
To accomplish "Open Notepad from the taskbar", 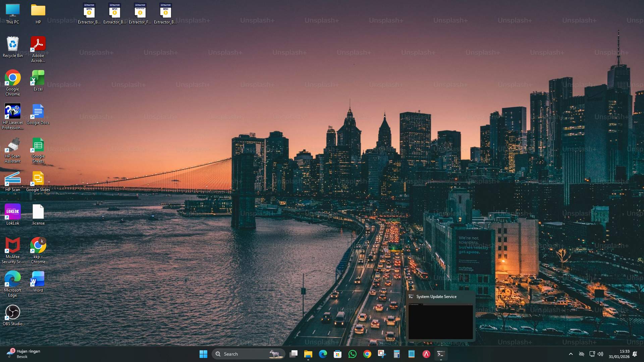I will pos(412,354).
